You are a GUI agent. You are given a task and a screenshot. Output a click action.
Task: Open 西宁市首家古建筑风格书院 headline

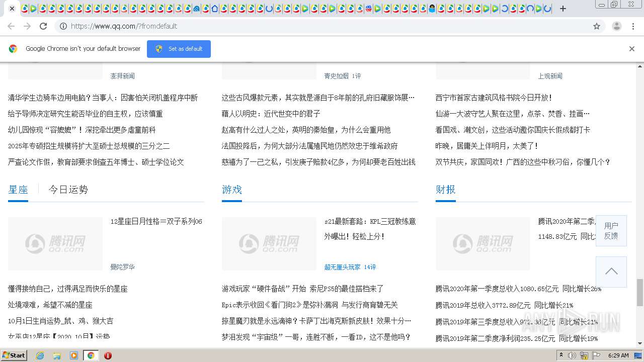coord(494,98)
